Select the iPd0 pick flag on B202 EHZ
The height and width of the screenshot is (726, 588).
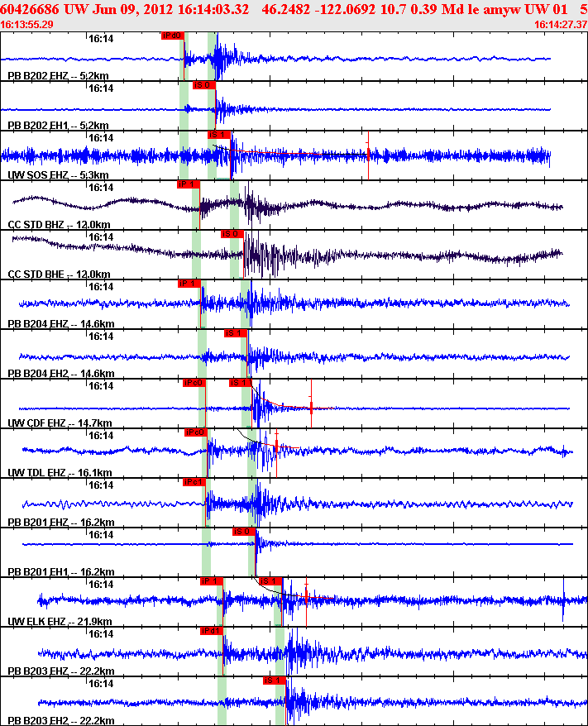173,36
